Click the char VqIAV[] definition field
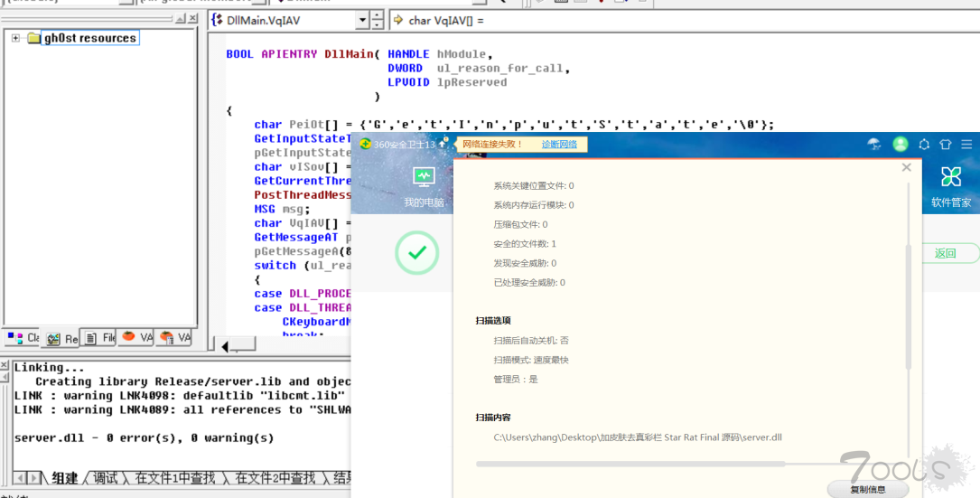The width and height of the screenshot is (980, 498). (x=685, y=21)
